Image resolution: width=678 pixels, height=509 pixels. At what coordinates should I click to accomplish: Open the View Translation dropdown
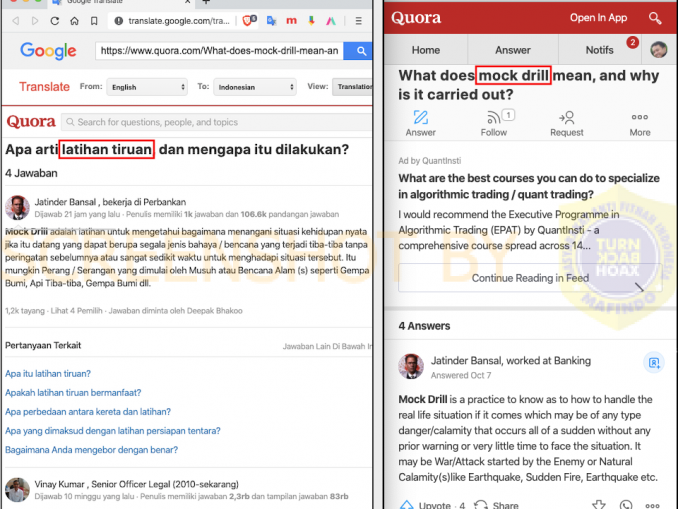coord(352,87)
